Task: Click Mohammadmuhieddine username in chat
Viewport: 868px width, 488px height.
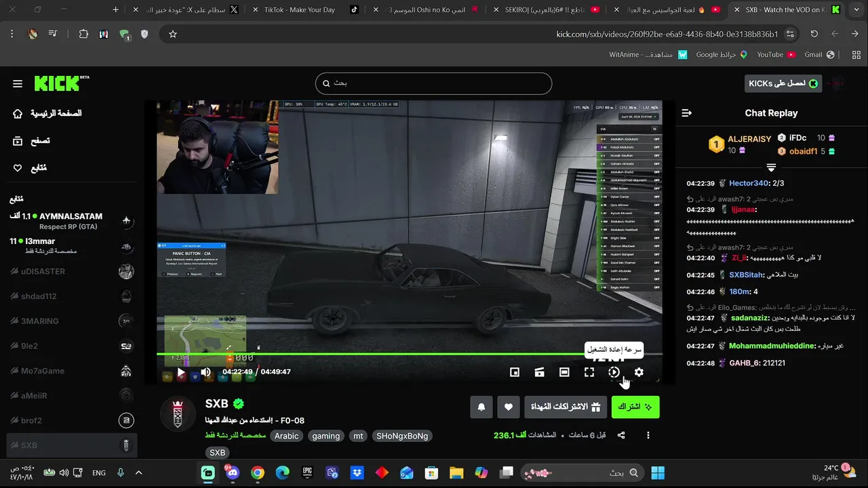Action: 772,346
